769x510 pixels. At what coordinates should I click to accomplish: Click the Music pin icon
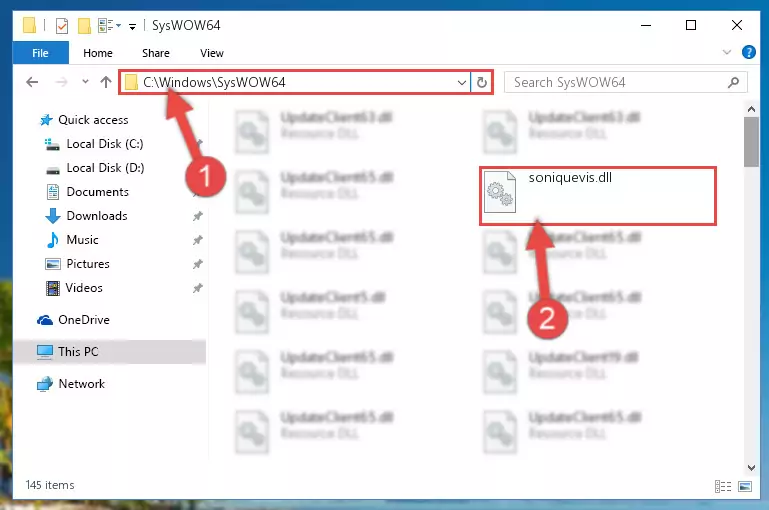197,240
